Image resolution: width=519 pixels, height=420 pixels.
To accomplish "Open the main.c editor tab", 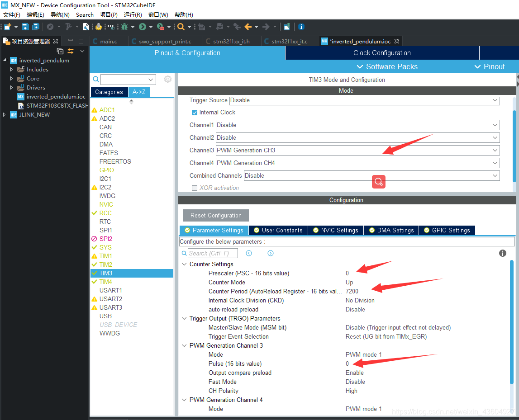I will (x=109, y=41).
